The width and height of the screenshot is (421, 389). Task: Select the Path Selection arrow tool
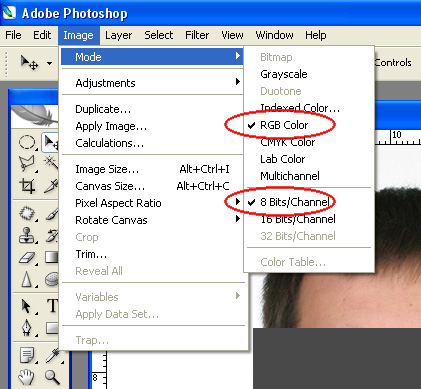coord(27,306)
